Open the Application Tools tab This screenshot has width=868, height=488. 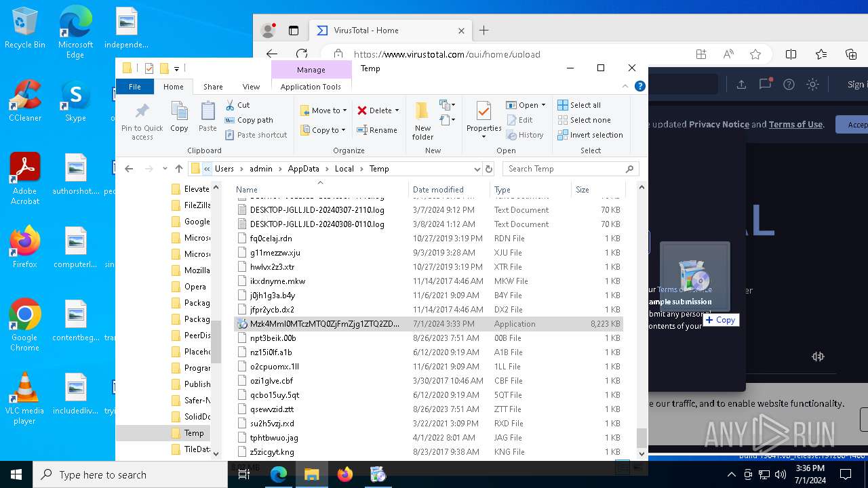tap(311, 87)
